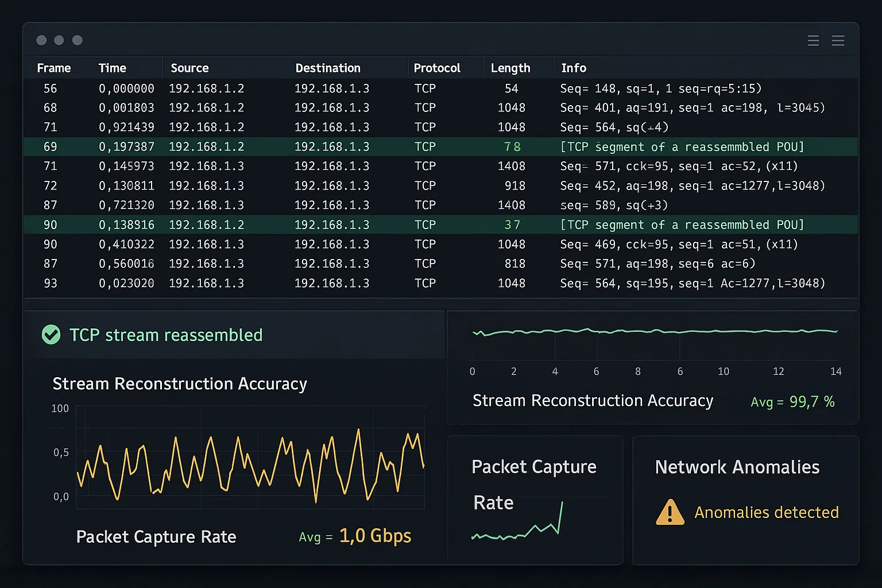
Task: Select packet row with time 0,721320
Action: [x=441, y=206]
